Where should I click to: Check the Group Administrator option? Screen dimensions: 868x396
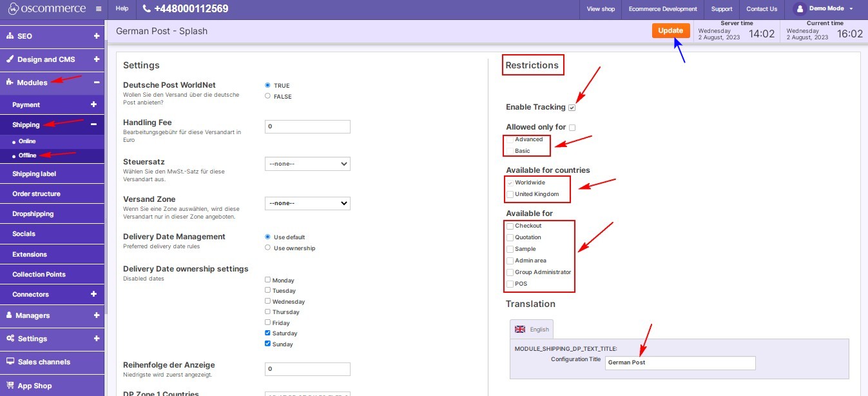pos(510,272)
